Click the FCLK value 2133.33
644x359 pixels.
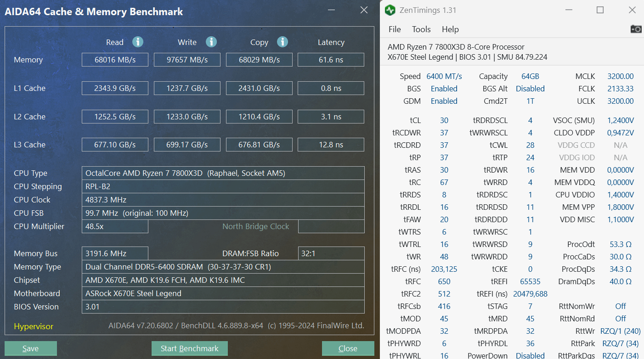(621, 89)
